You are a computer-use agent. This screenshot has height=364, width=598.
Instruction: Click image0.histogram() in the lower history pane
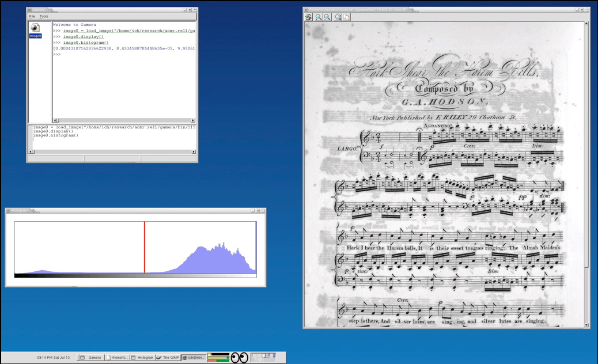point(56,135)
